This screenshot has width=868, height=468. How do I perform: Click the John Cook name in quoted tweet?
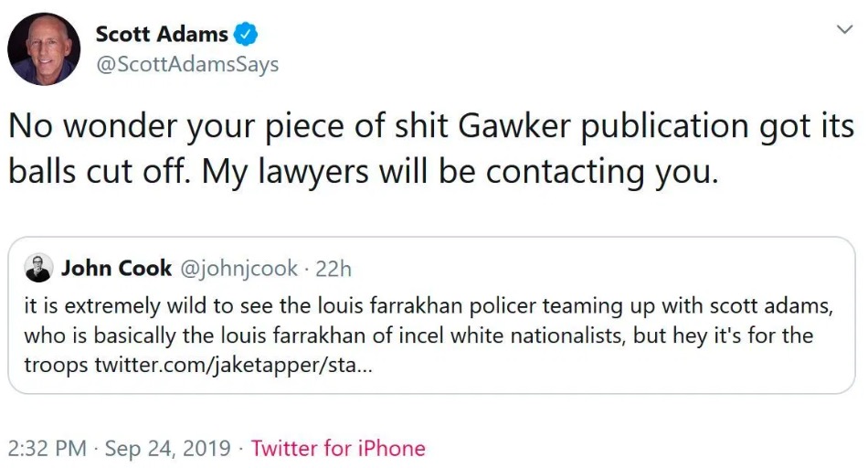(x=116, y=268)
